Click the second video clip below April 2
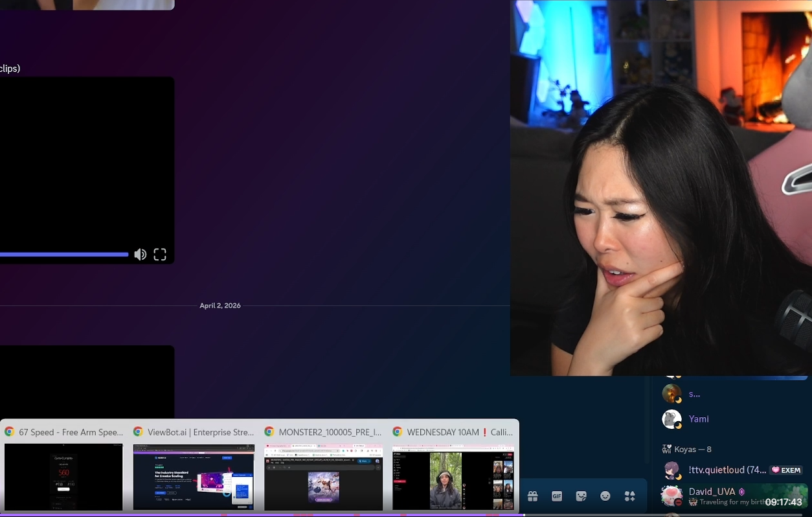This screenshot has width=812, height=517. click(87, 382)
